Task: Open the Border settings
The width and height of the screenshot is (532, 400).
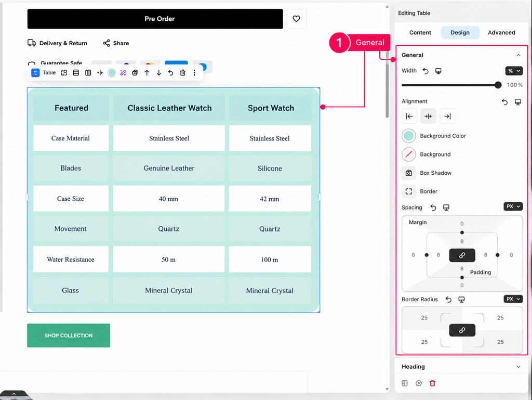Action: pos(409,191)
